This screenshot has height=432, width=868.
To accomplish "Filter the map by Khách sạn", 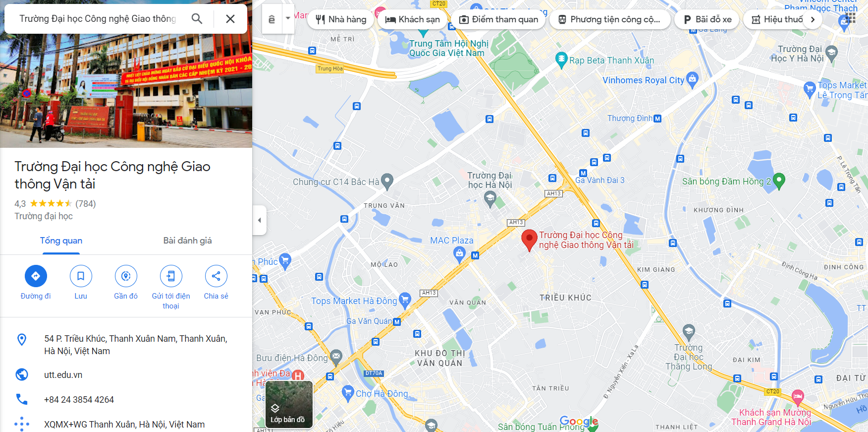I will pyautogui.click(x=413, y=19).
